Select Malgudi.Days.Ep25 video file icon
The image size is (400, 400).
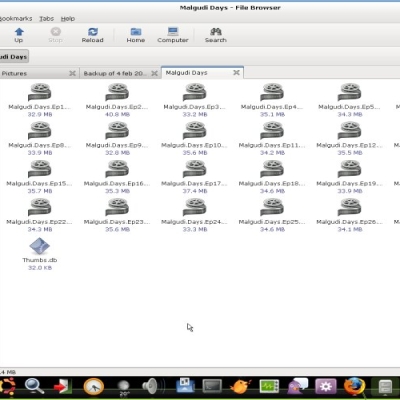[x=272, y=207]
